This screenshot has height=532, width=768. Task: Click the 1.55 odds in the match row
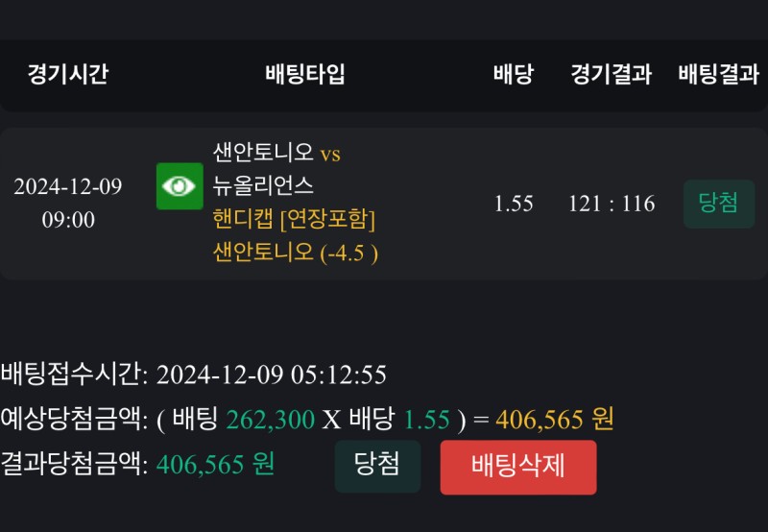(513, 204)
